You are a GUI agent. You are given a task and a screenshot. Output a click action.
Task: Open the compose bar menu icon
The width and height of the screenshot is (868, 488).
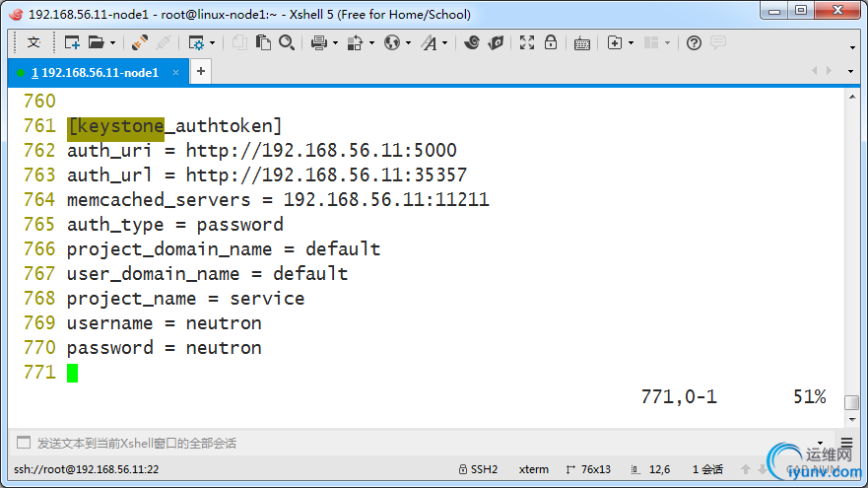pos(847,443)
